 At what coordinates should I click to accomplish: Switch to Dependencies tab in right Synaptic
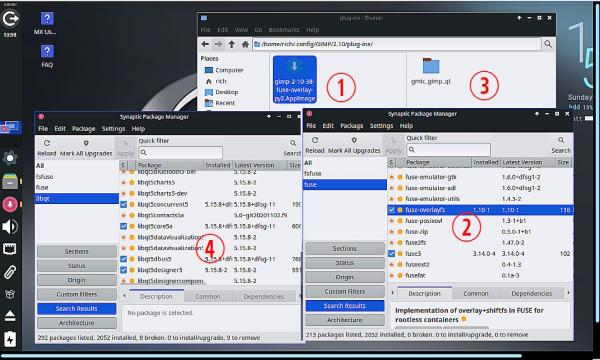tap(532, 293)
